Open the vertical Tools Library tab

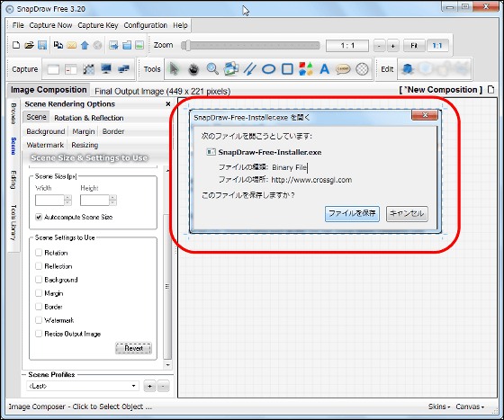(13, 222)
